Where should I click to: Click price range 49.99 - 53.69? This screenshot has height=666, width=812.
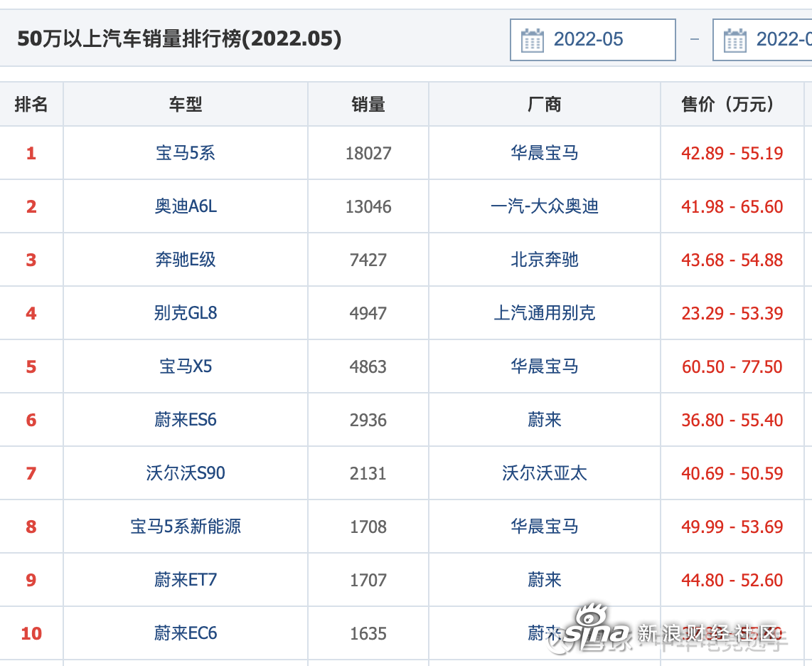[x=732, y=527]
